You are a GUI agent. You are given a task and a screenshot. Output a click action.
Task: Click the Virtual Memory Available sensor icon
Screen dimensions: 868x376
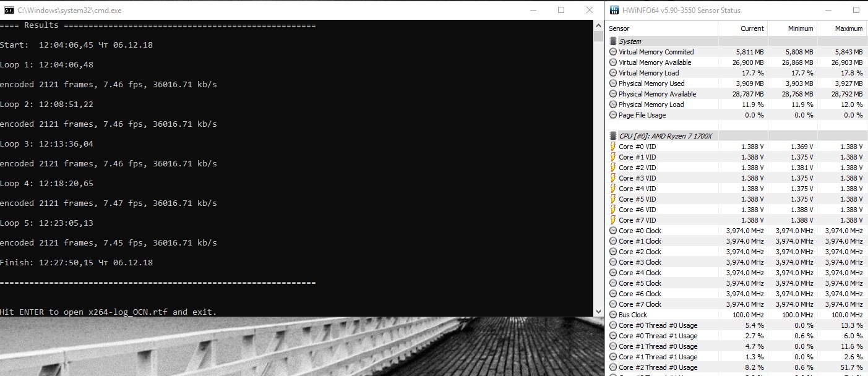pos(613,62)
